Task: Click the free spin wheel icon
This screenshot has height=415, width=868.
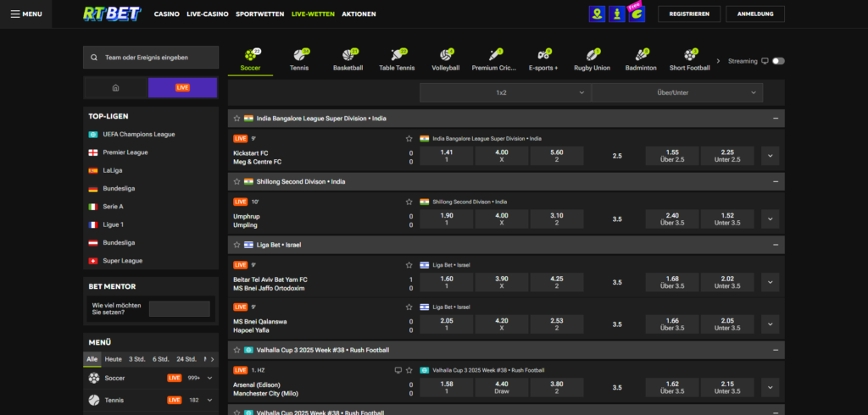Action: (x=637, y=14)
